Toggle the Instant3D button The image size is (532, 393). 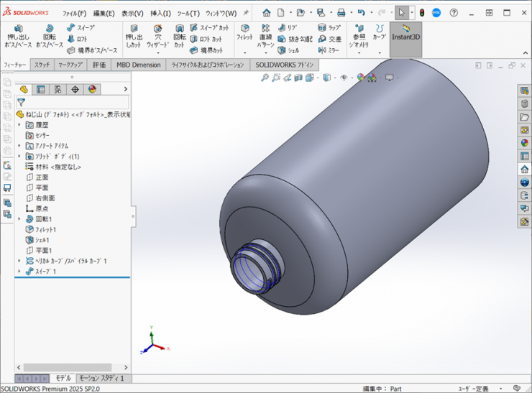406,33
